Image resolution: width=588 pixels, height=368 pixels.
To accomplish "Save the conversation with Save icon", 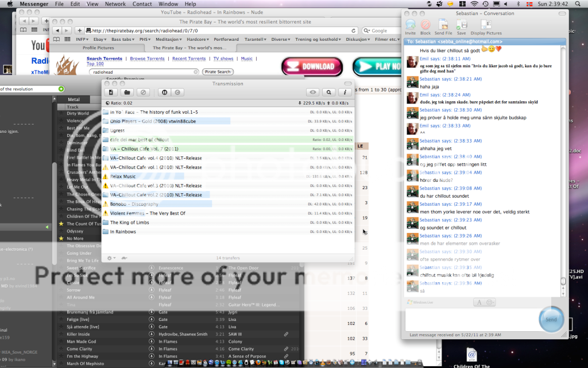I will point(461,25).
